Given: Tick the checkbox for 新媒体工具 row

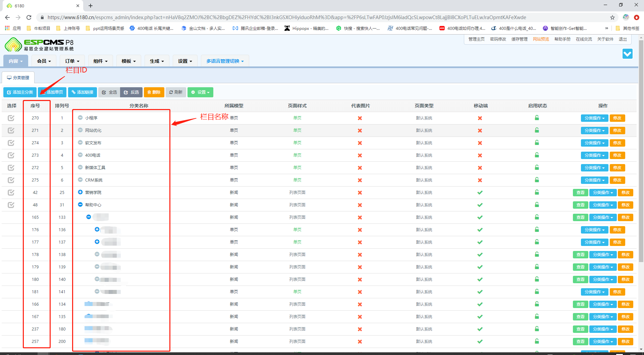Looking at the screenshot, I should 11,168.
